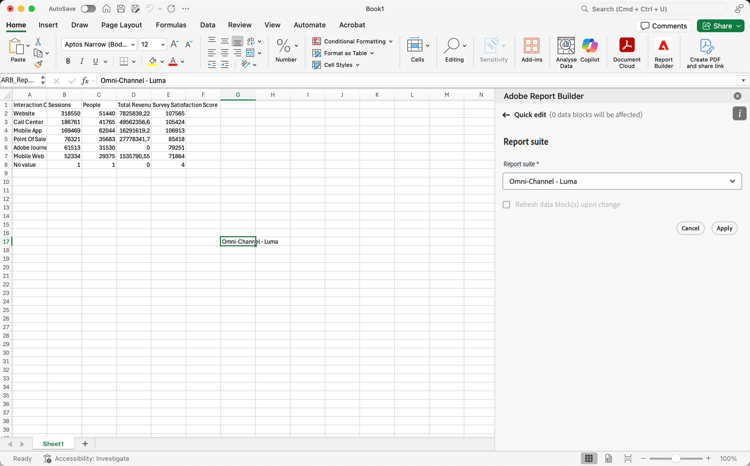This screenshot has height=466, width=750.
Task: Open the Report suite dropdown
Action: click(x=622, y=181)
